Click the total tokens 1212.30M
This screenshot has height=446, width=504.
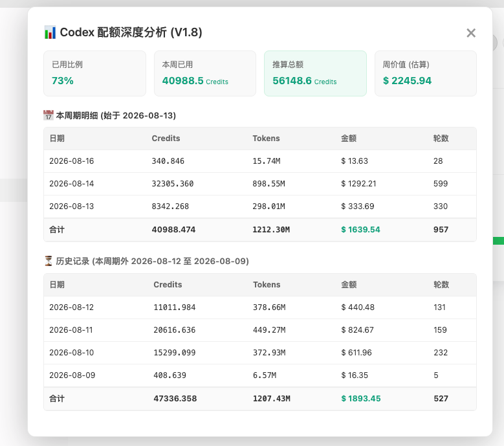pos(271,230)
